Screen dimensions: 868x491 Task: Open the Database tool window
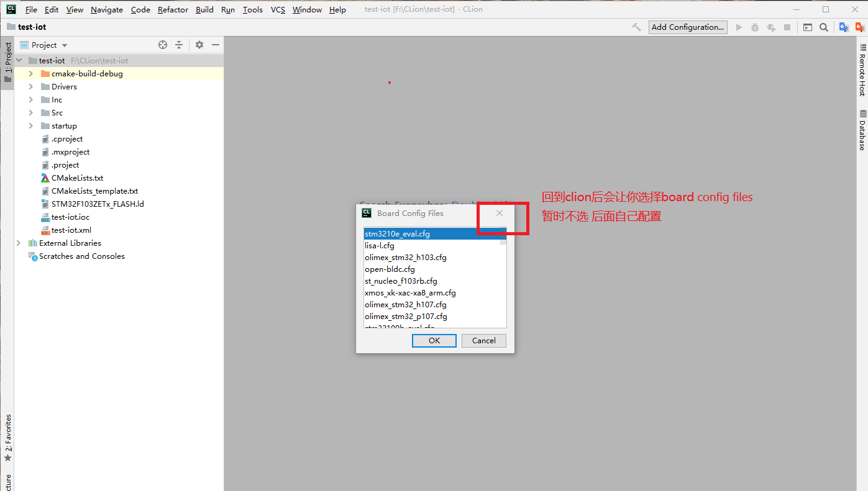tap(862, 130)
